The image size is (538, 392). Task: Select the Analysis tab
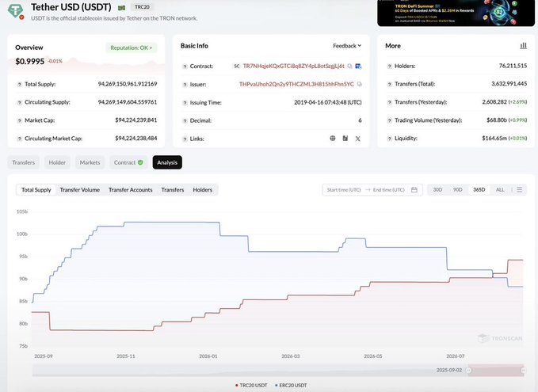[167, 162]
